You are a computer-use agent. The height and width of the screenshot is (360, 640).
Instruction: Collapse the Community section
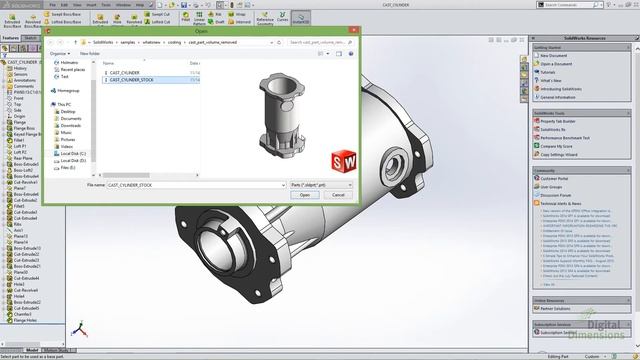(x=628, y=170)
